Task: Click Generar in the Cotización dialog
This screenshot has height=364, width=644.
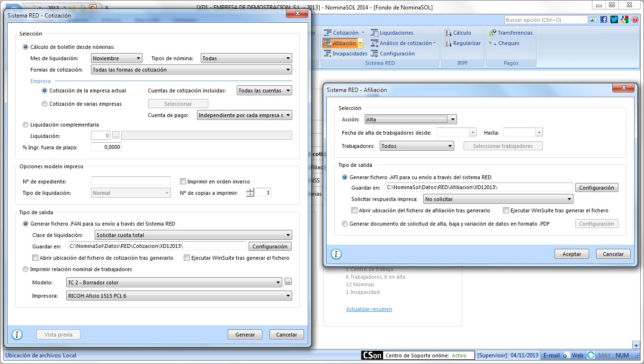Action: tap(245, 335)
